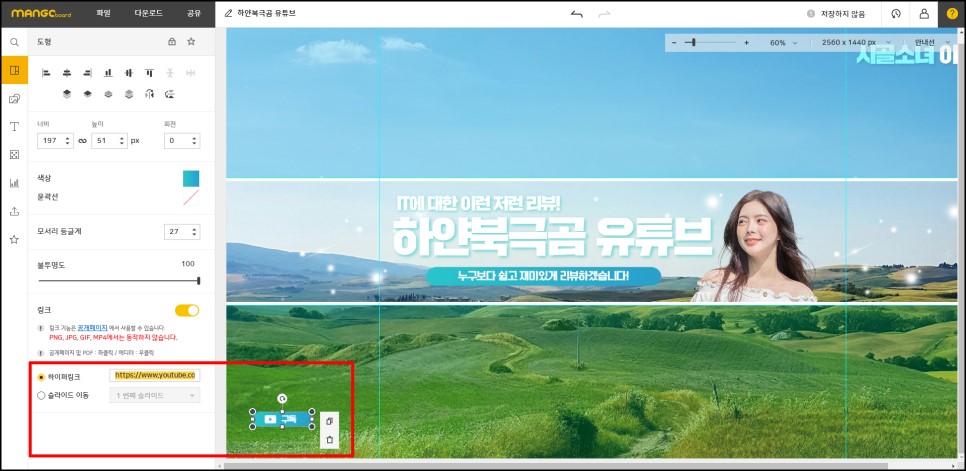Open the 공개페이지 link
Viewport: 966px width, 471px height.
coord(90,328)
